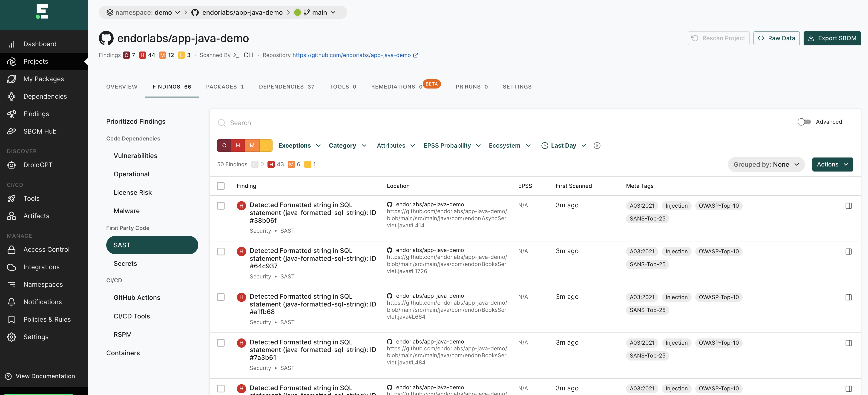Check the select-all checkbox in the table header
This screenshot has width=868, height=395.
pyautogui.click(x=221, y=186)
